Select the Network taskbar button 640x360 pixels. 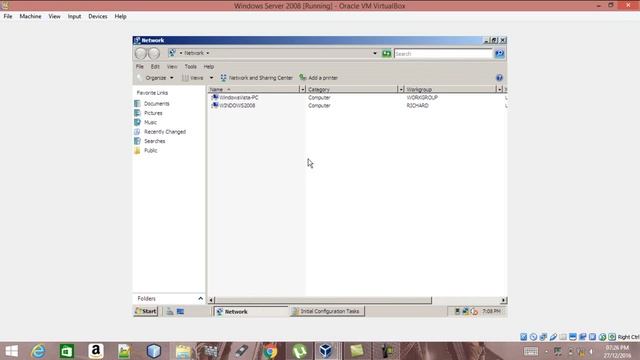(x=251, y=311)
